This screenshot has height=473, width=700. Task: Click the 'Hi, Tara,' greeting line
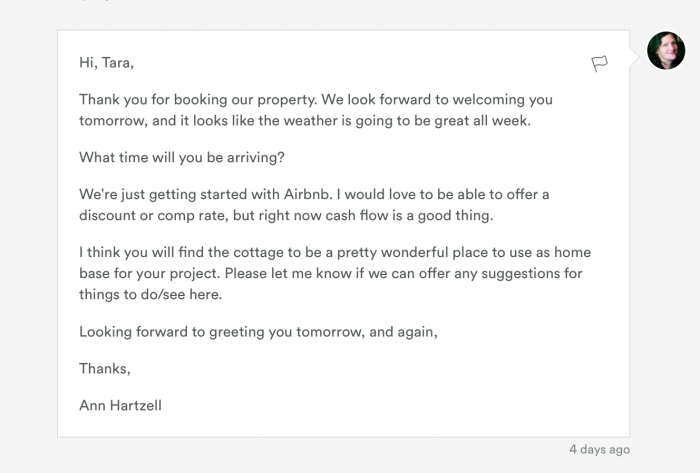coord(106,63)
